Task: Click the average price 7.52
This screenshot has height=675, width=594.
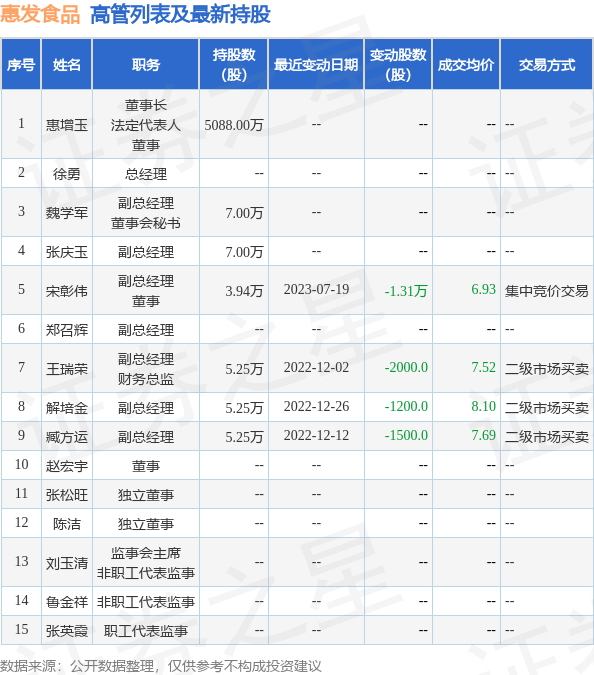Action: pos(483,367)
